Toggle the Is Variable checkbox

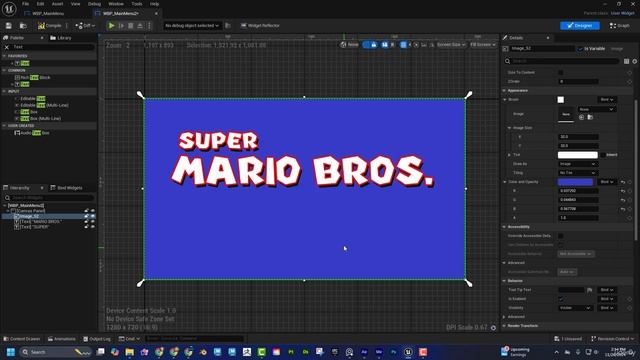(580, 49)
